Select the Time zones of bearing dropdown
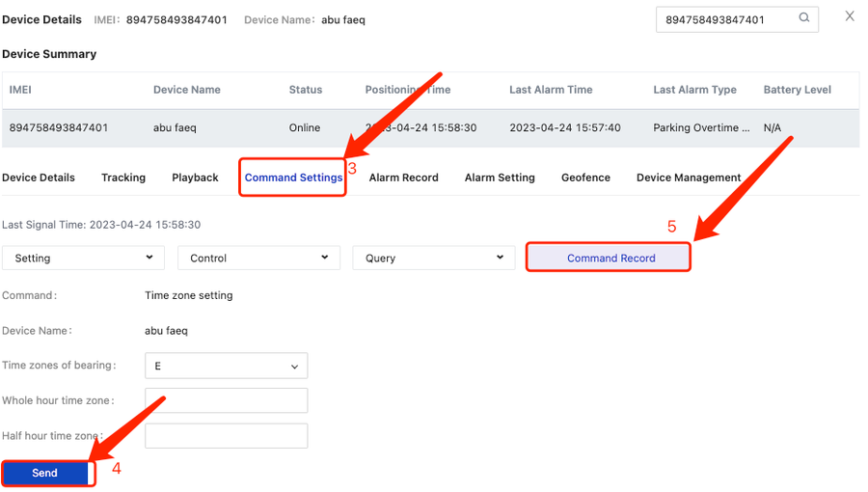868x492 pixels. click(x=226, y=366)
